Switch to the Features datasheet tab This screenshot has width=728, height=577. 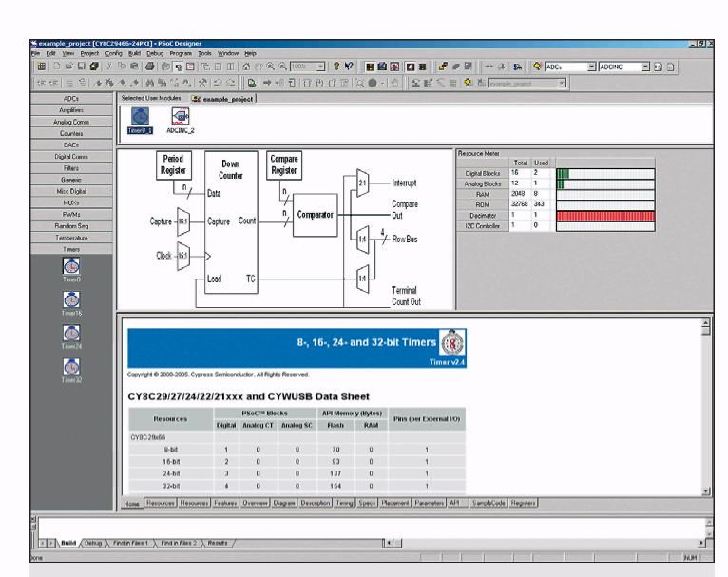click(225, 503)
